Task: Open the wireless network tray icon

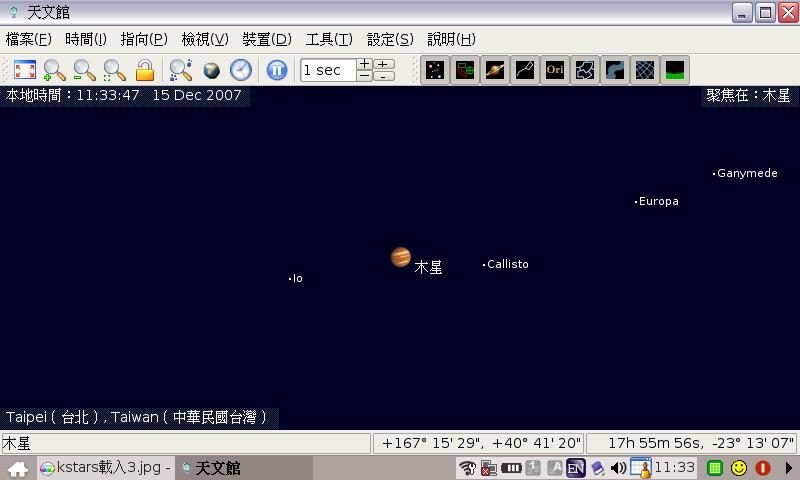Action: coord(467,468)
